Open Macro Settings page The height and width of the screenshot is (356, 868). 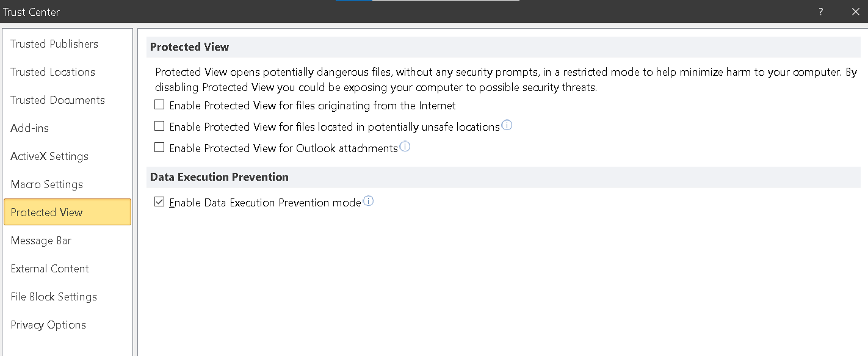(47, 184)
